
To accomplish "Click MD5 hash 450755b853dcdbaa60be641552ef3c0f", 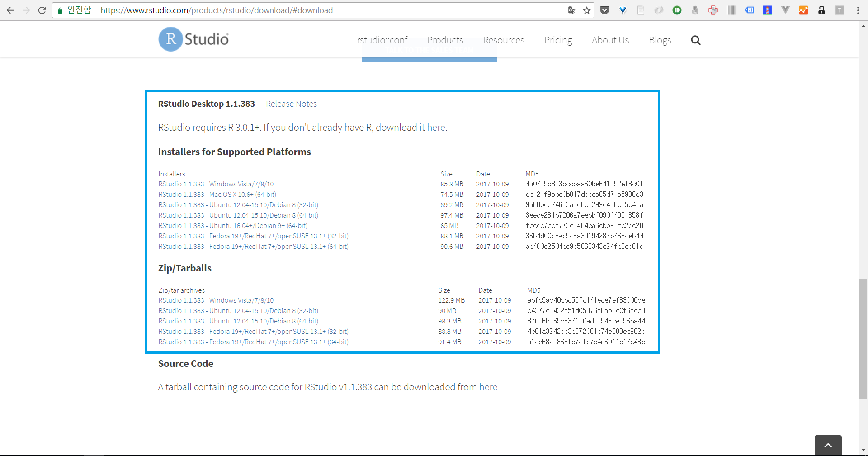I will tap(584, 184).
